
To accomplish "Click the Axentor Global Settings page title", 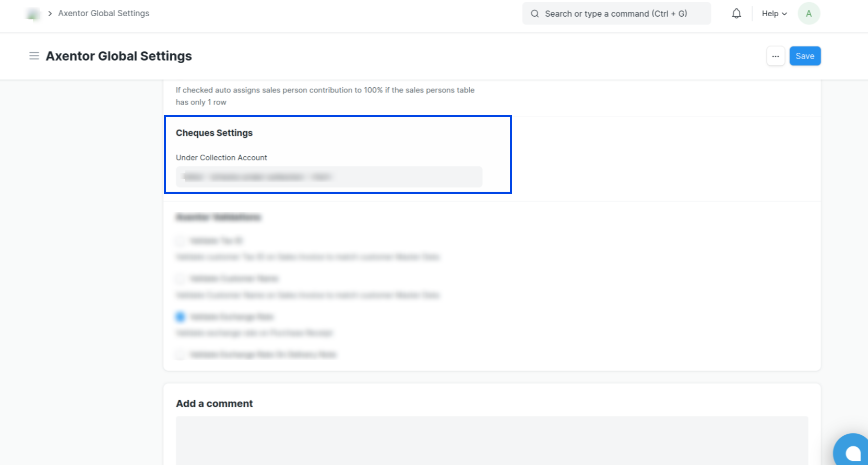I will pyautogui.click(x=118, y=56).
